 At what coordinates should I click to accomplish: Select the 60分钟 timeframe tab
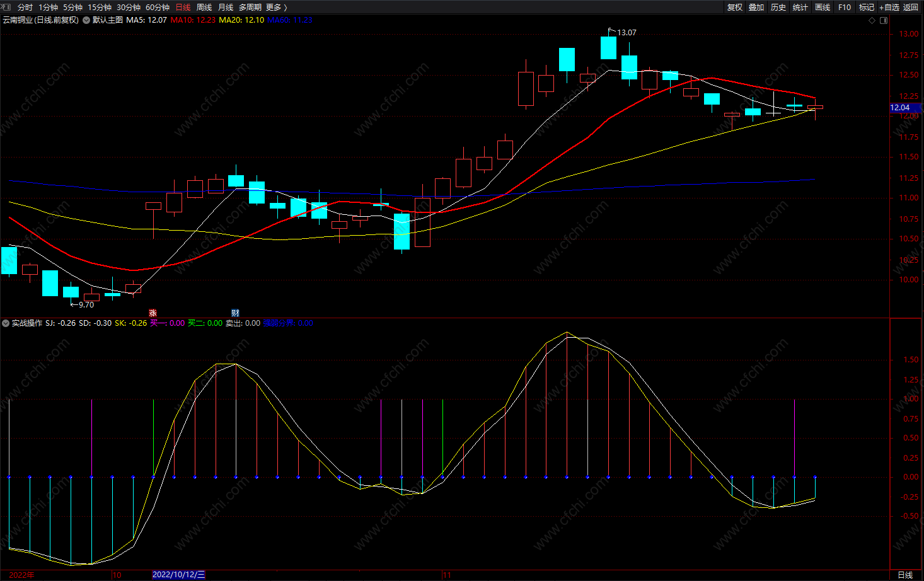pos(158,8)
